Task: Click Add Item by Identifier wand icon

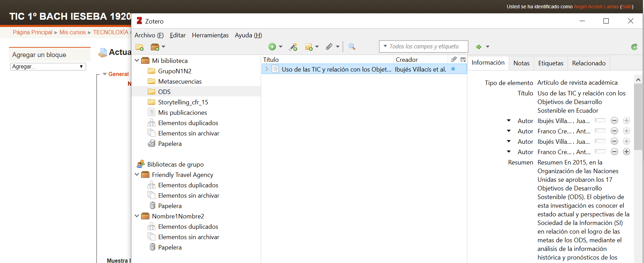Action: point(293,47)
